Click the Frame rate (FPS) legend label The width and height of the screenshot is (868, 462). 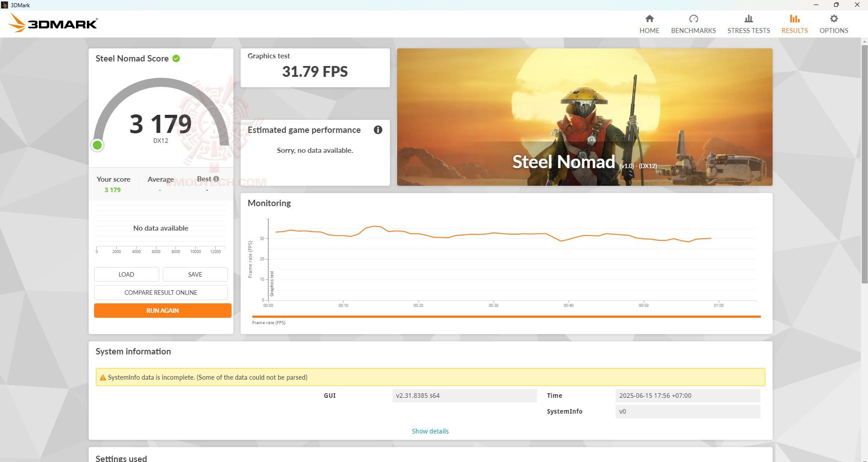click(269, 323)
